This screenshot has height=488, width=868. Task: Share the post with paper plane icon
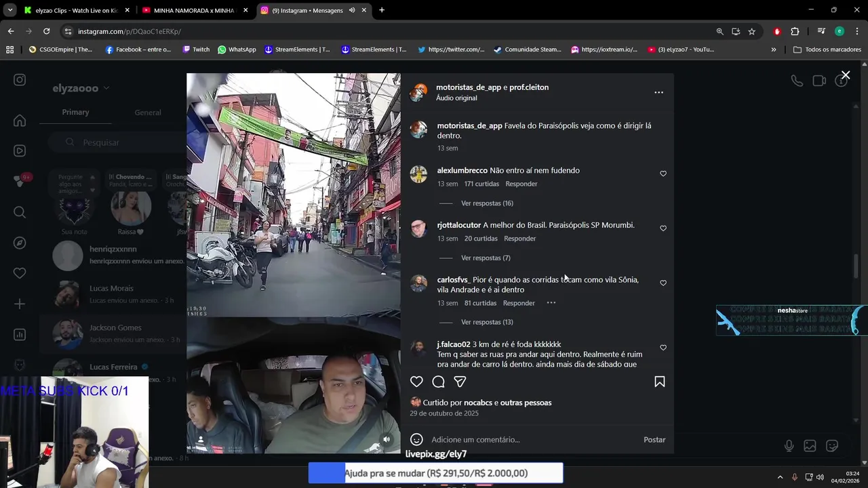tap(460, 382)
